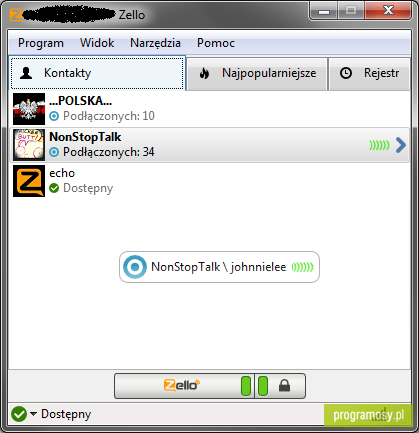Switch to the Najpopularniejsze tab

pos(257,74)
